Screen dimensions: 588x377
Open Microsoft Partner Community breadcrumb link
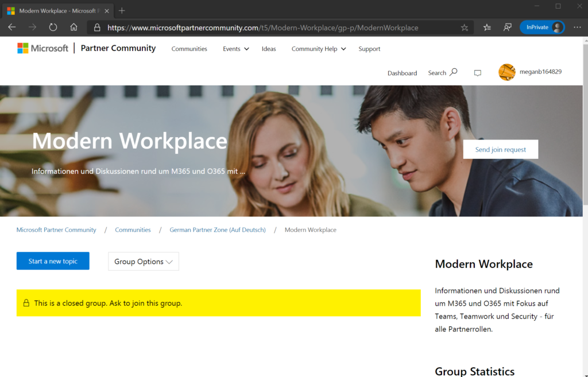tap(56, 230)
